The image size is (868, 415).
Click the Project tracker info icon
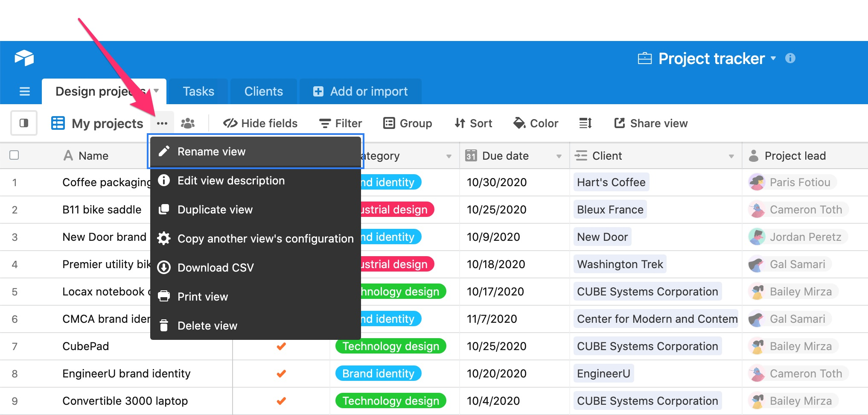(x=790, y=58)
